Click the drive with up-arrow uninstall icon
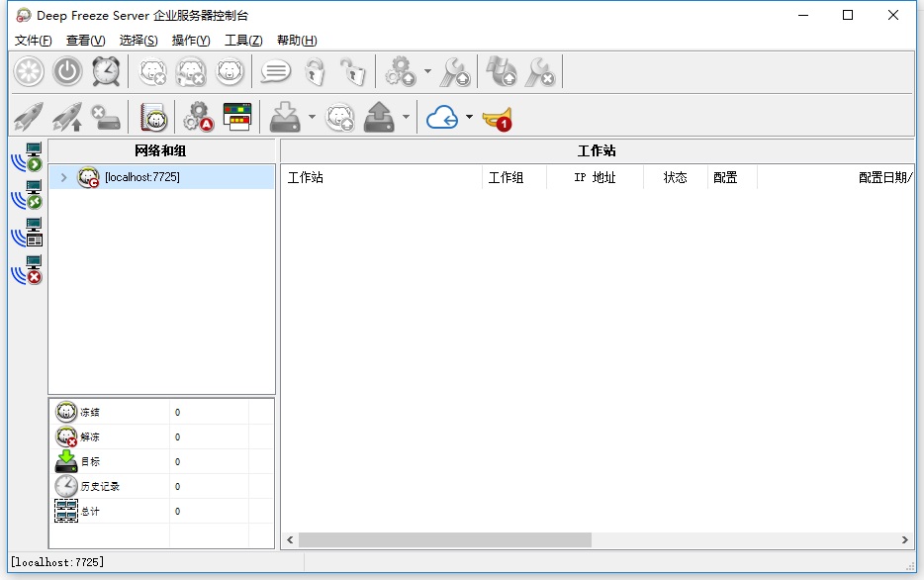 coord(380,117)
